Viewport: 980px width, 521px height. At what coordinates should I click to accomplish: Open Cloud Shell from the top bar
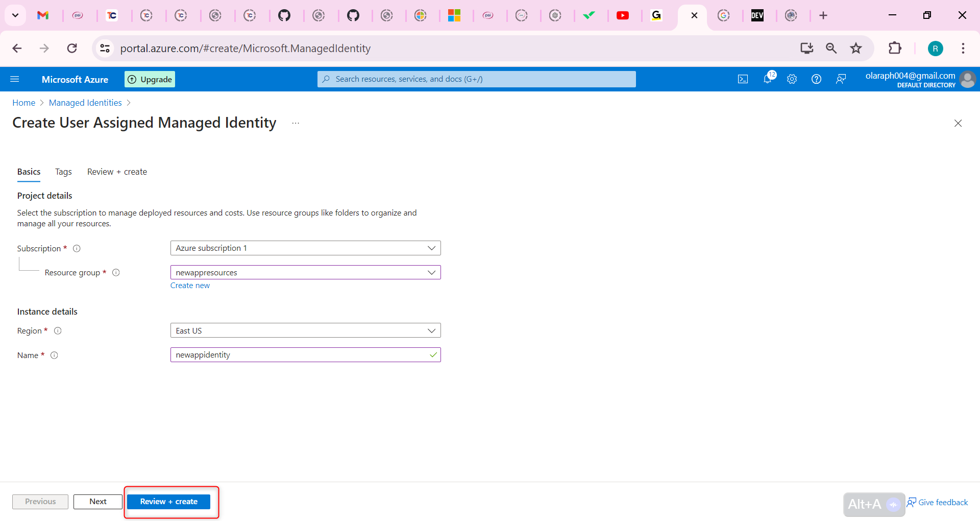click(x=743, y=79)
